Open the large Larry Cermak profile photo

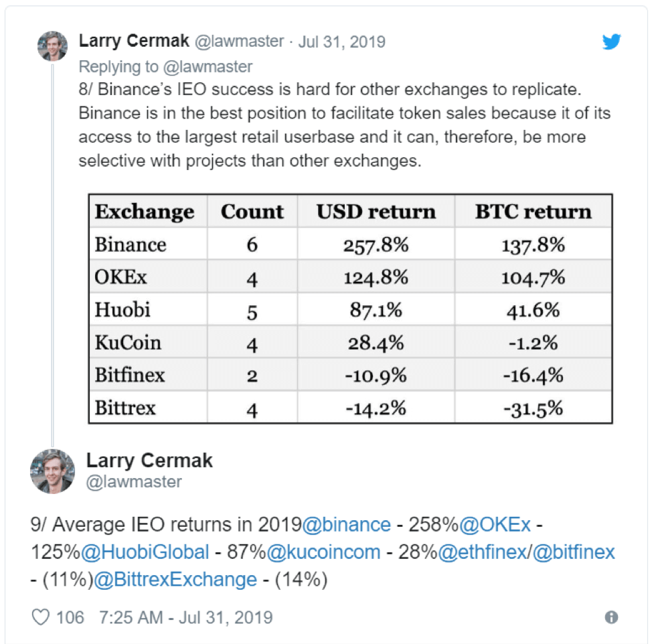(52, 471)
